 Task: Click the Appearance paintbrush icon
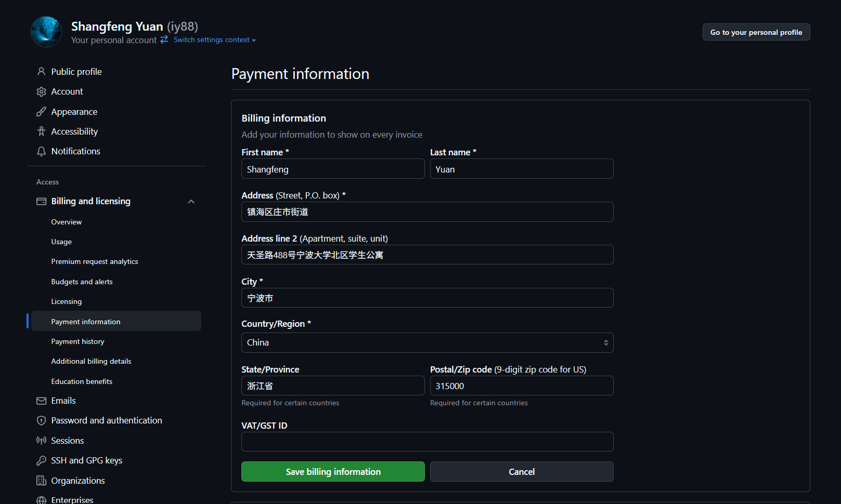pyautogui.click(x=41, y=111)
